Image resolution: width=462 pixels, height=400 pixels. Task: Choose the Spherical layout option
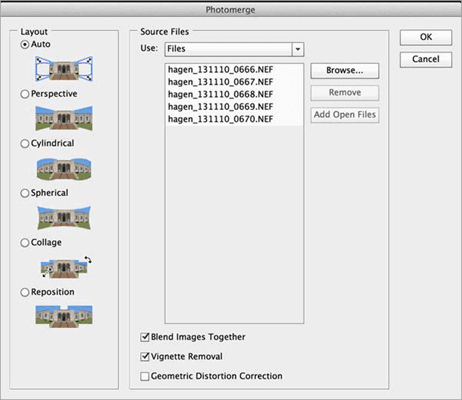pyautogui.click(x=25, y=193)
